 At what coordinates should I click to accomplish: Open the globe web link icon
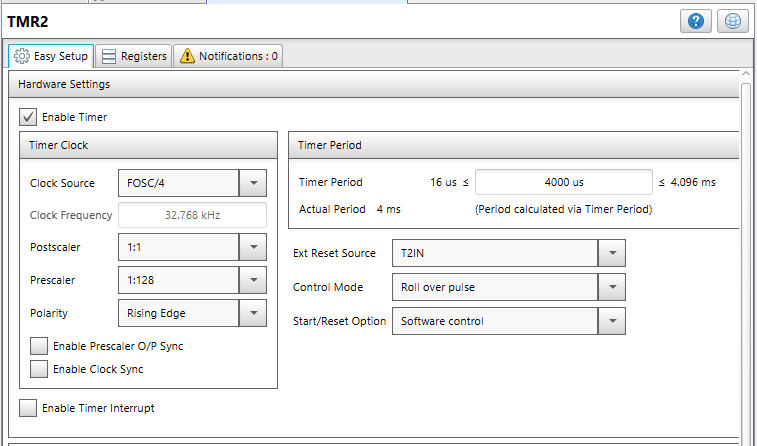click(x=731, y=22)
